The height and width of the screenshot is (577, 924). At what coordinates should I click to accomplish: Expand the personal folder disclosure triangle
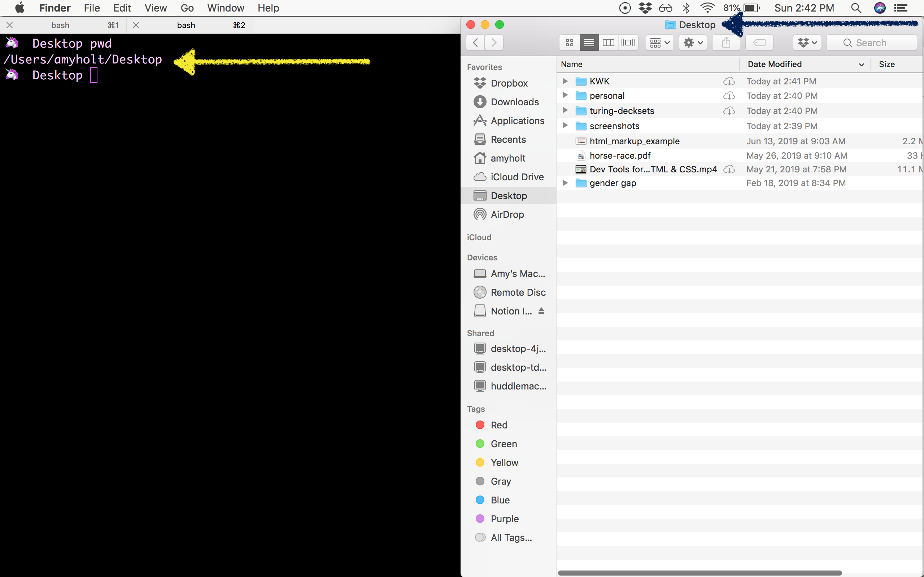[565, 96]
